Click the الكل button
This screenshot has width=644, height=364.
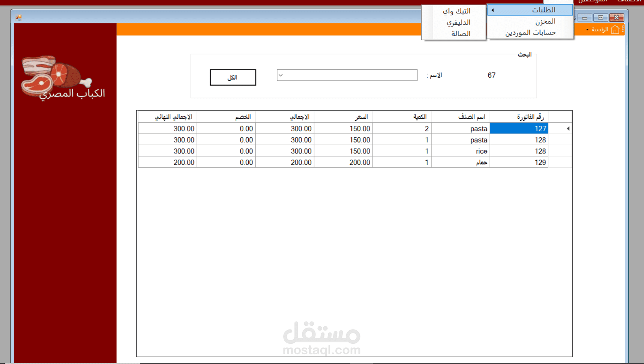233,77
